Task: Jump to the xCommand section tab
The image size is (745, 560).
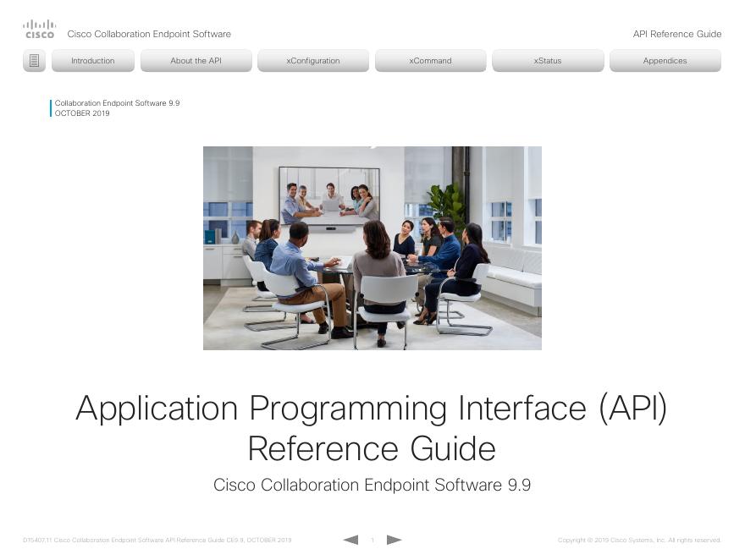Action: coord(430,61)
